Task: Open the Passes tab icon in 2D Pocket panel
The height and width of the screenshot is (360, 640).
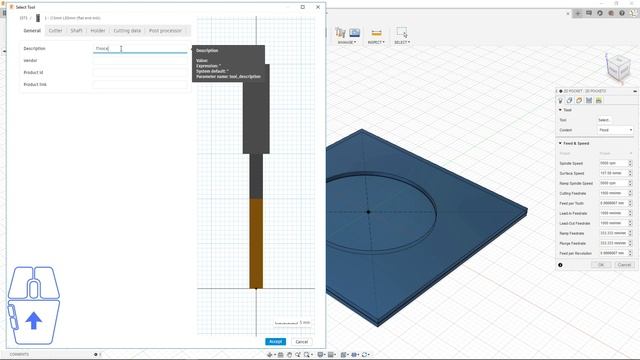Action: 589,100
